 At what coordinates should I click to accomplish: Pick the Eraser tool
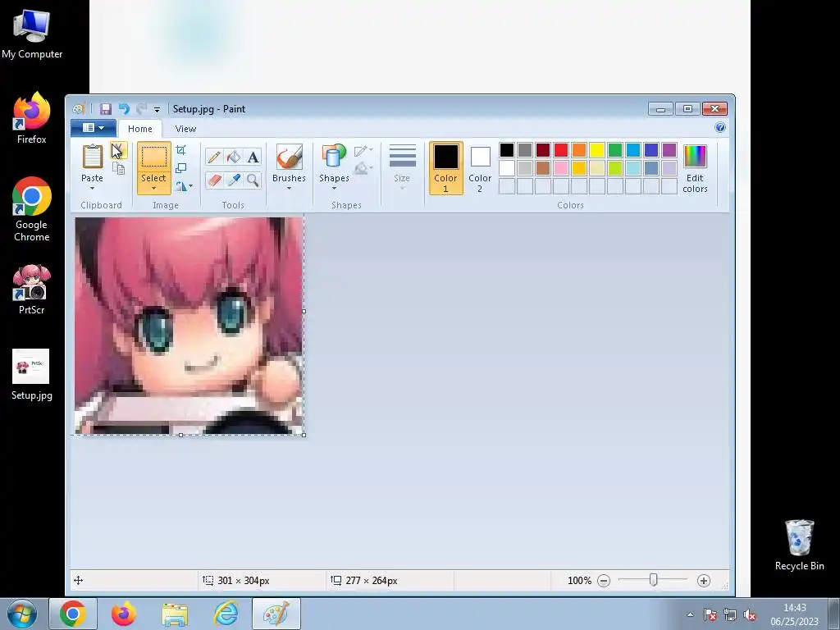(x=214, y=180)
